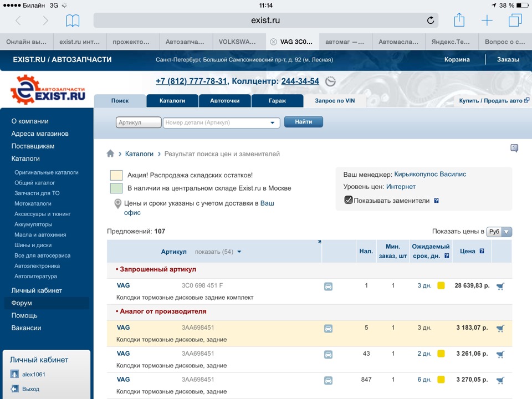
Task: Toggle the Показывать заменители checkbox
Action: [349, 200]
